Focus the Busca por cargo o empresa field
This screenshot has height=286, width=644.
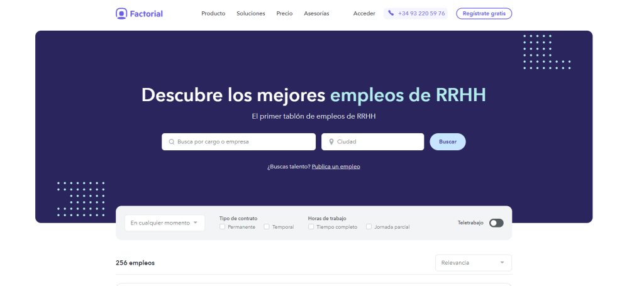tap(242, 142)
